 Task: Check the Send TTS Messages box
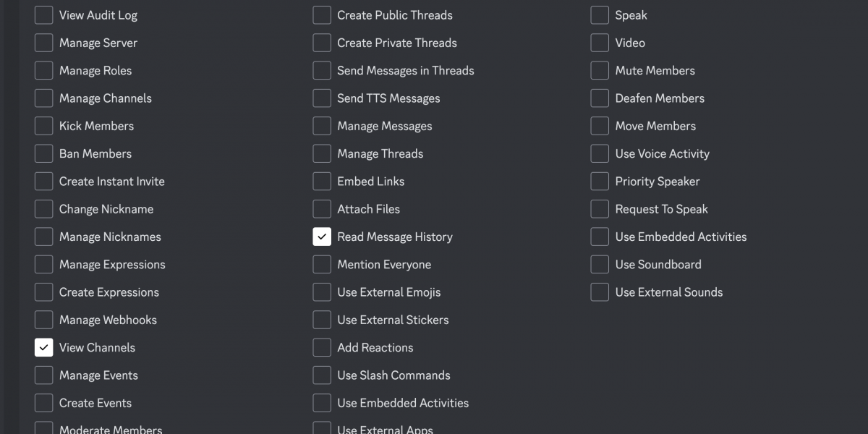(322, 98)
